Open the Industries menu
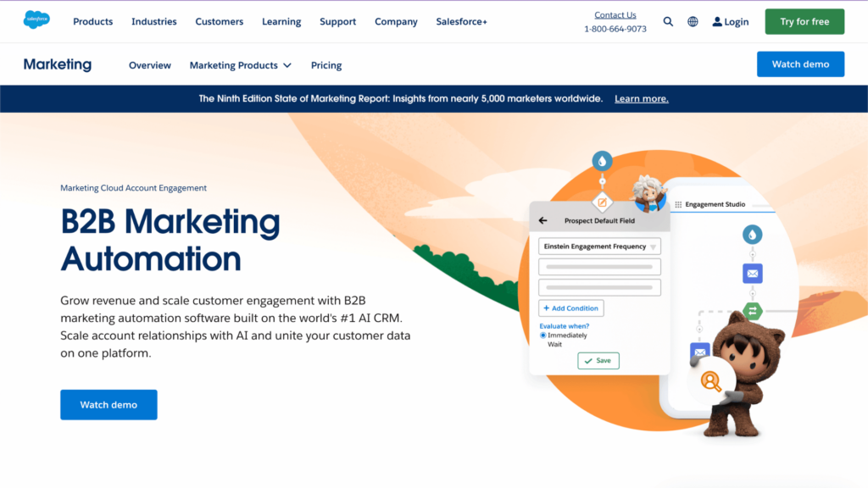Screen dimensions: 868x488 (154, 22)
